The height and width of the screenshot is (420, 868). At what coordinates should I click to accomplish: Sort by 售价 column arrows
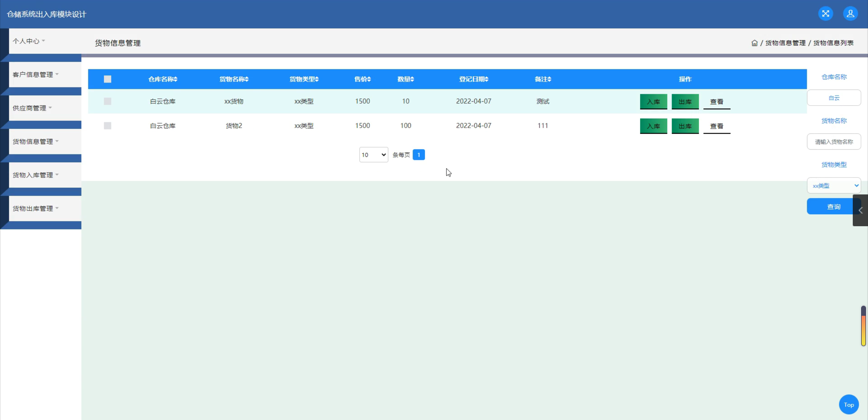click(369, 79)
